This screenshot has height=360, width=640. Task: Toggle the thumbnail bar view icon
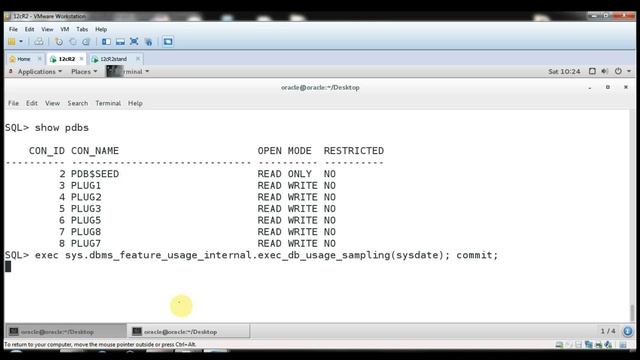(x=120, y=42)
